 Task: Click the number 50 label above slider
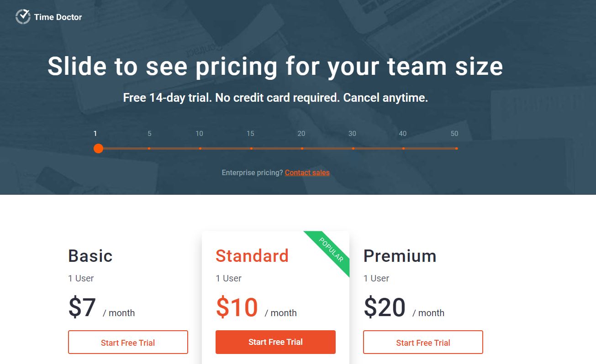click(x=454, y=134)
